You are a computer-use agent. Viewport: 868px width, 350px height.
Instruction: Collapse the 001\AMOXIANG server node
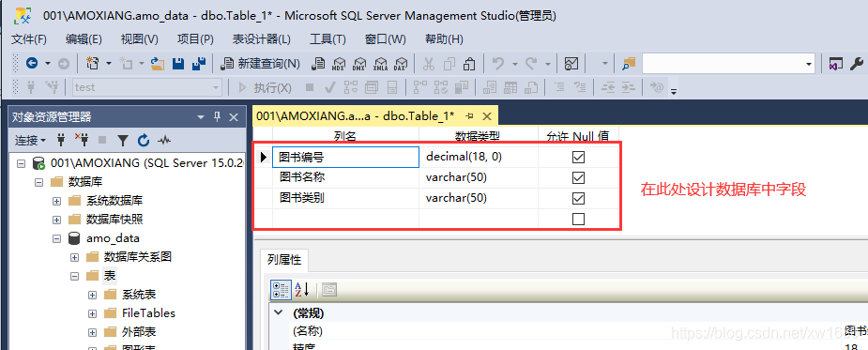[21, 163]
